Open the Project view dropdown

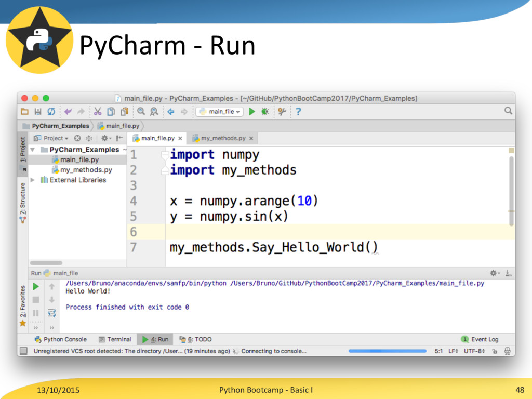tap(51, 138)
